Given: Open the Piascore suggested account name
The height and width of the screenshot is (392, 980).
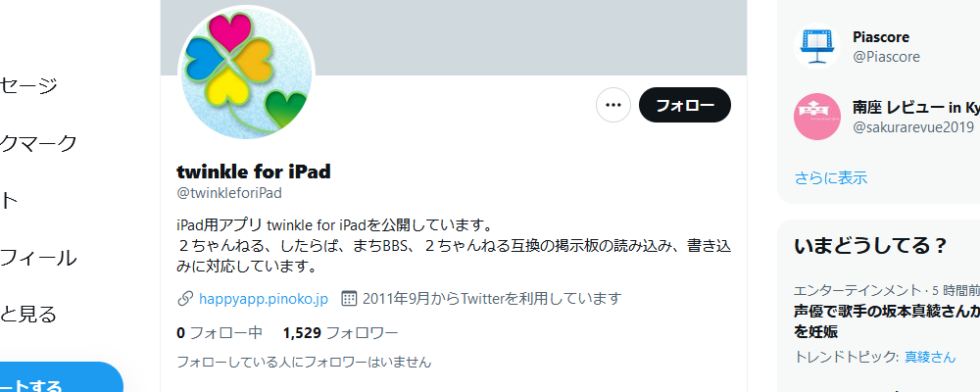Looking at the screenshot, I should (881, 37).
